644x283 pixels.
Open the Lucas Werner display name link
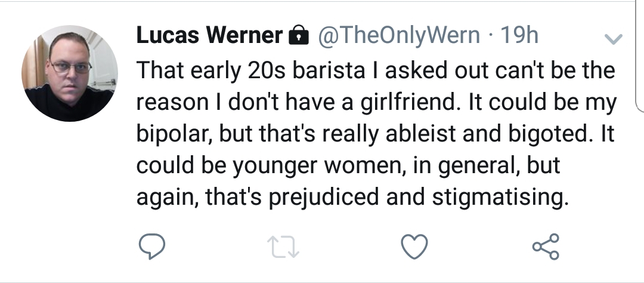(209, 35)
